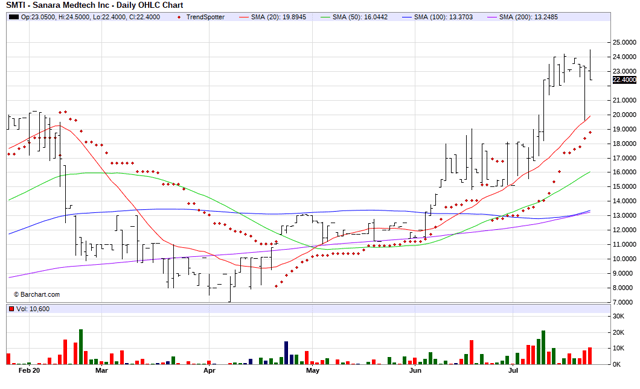Click the 25.0000 price axis label
Screen dimensions: 640x389
tap(624, 42)
